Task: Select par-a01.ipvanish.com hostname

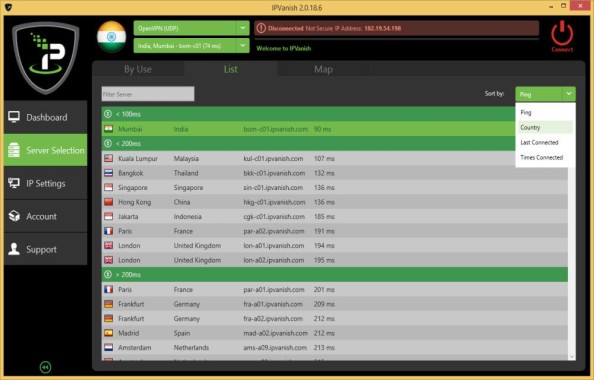Action: pyautogui.click(x=274, y=289)
